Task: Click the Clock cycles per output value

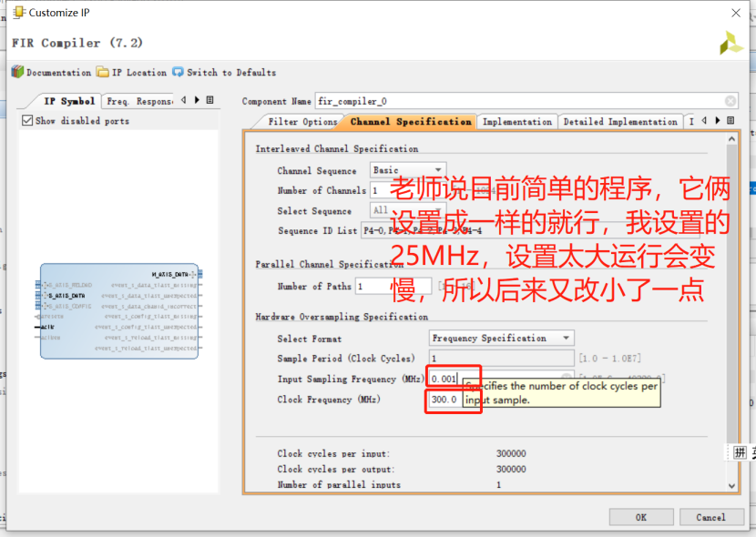Action: pyautogui.click(x=511, y=469)
